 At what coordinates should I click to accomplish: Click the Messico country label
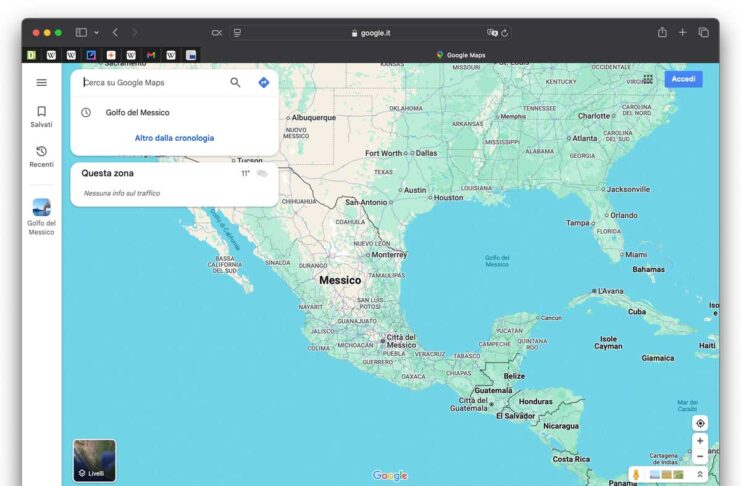point(340,280)
